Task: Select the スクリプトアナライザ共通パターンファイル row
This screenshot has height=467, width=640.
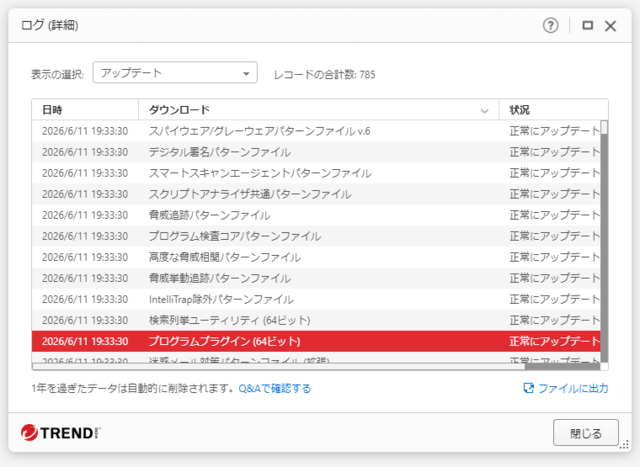Action: (x=316, y=194)
